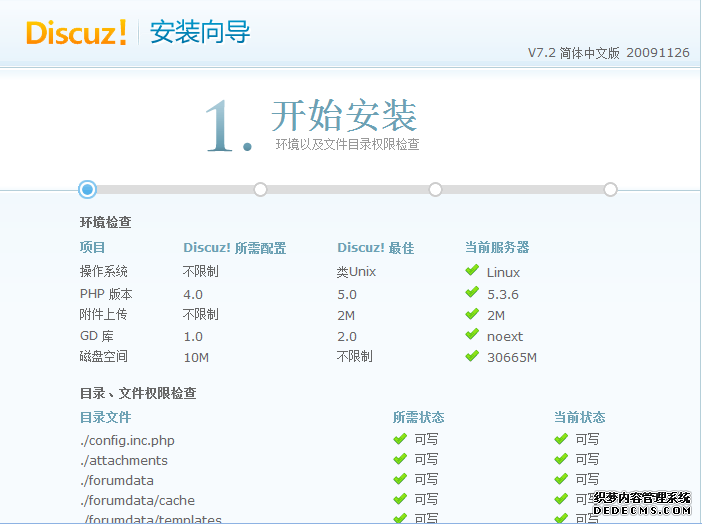Click the green checkmark next to 5.3.6
702x525 pixels.
coord(472,293)
